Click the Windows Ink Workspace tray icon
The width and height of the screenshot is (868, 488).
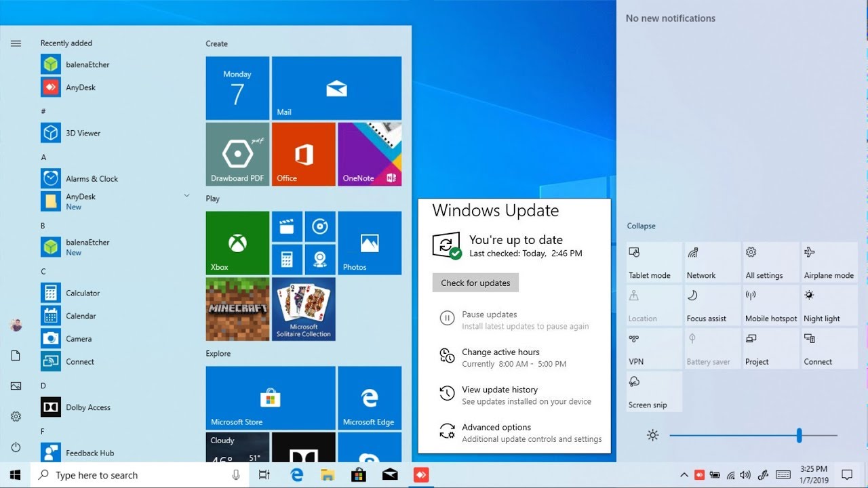point(763,475)
